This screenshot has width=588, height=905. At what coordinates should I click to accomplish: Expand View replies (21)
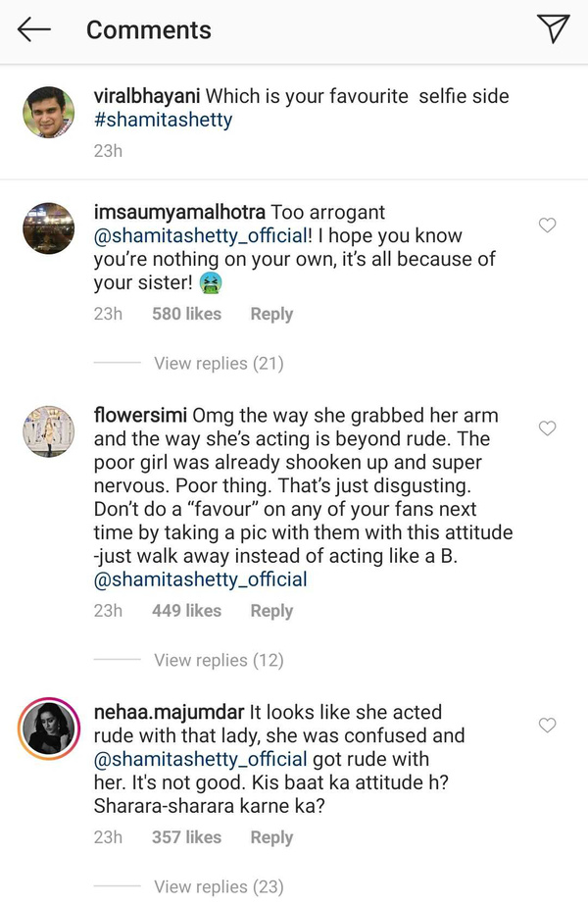(x=218, y=364)
